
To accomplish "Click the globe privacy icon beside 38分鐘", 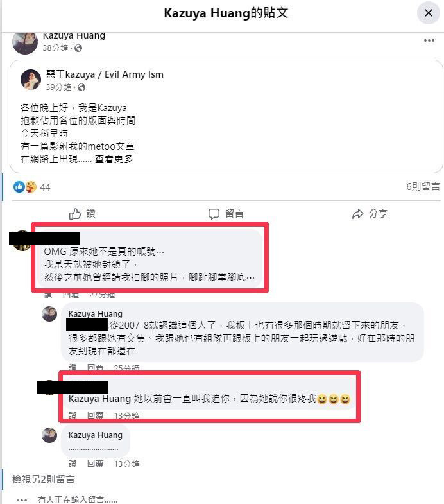I will pyautogui.click(x=78, y=48).
